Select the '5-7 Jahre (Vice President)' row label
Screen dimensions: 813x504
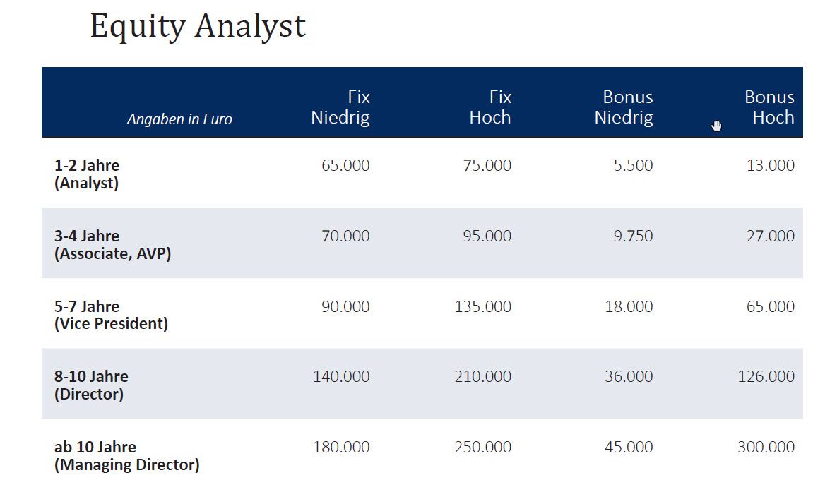111,315
